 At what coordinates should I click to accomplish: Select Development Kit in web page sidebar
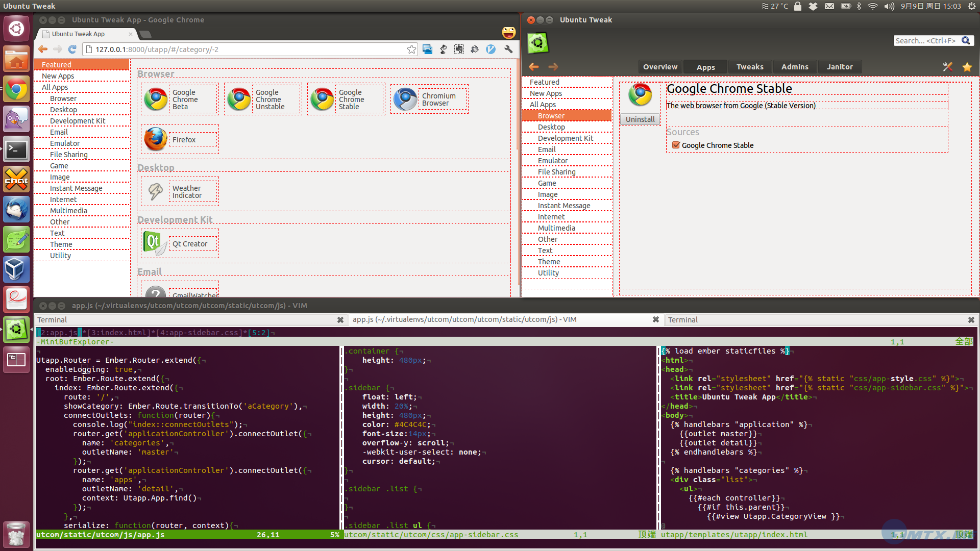coord(82,121)
